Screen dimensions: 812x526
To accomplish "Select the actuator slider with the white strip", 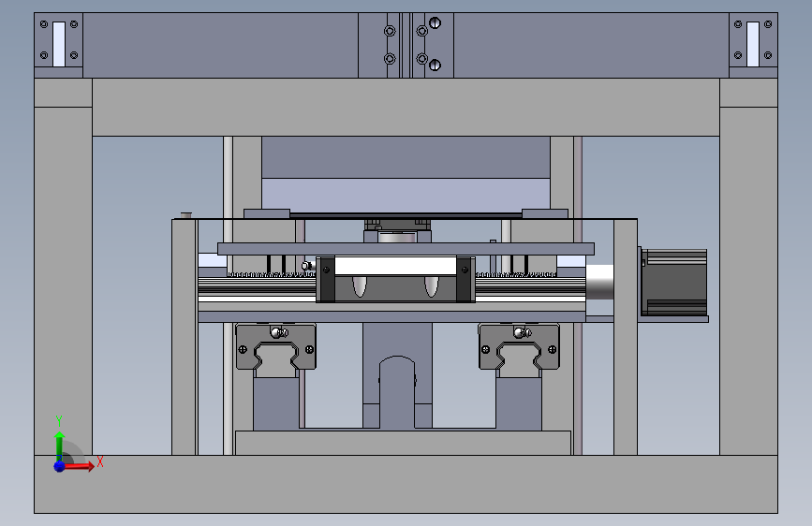I will 395,280.
